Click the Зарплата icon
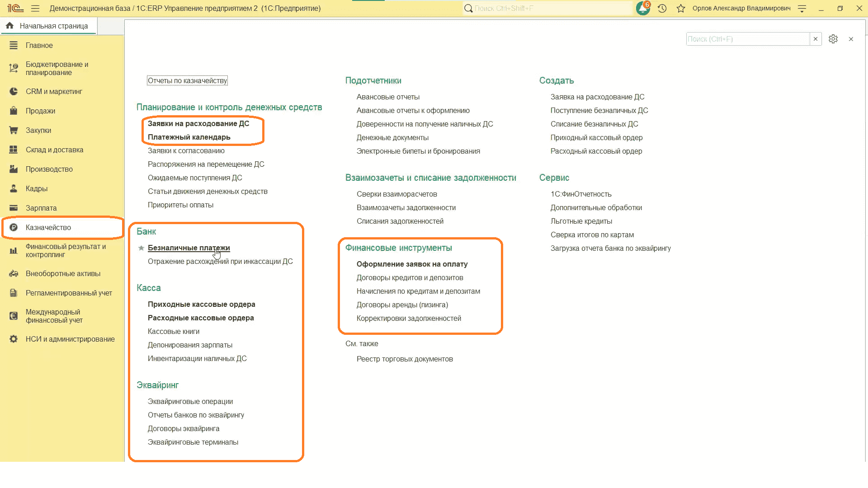 tap(14, 208)
